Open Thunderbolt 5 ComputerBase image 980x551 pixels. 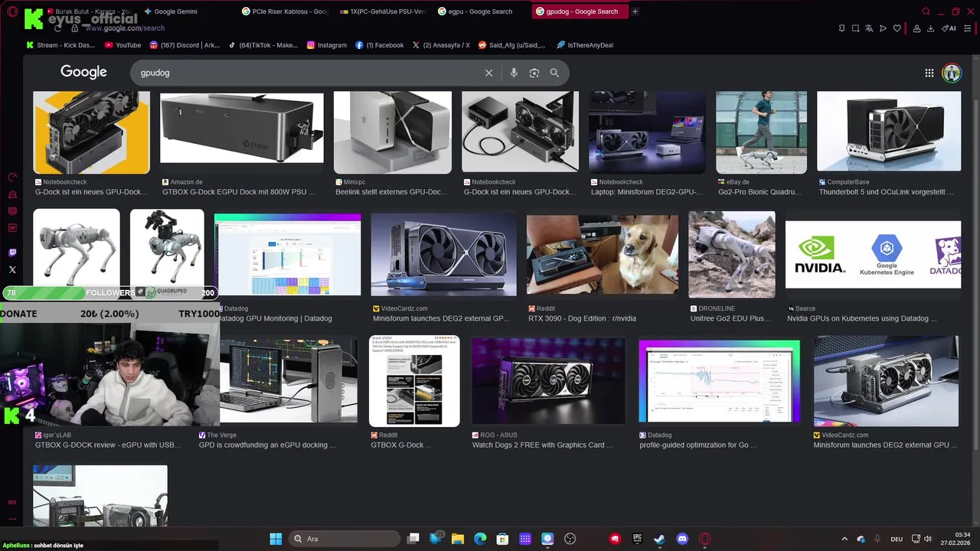(x=889, y=131)
